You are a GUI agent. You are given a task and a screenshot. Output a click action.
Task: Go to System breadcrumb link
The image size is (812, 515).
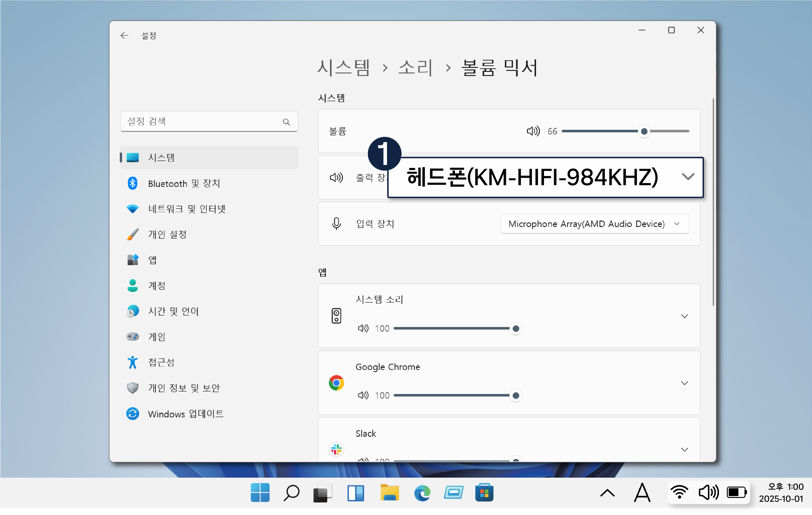tap(343, 67)
